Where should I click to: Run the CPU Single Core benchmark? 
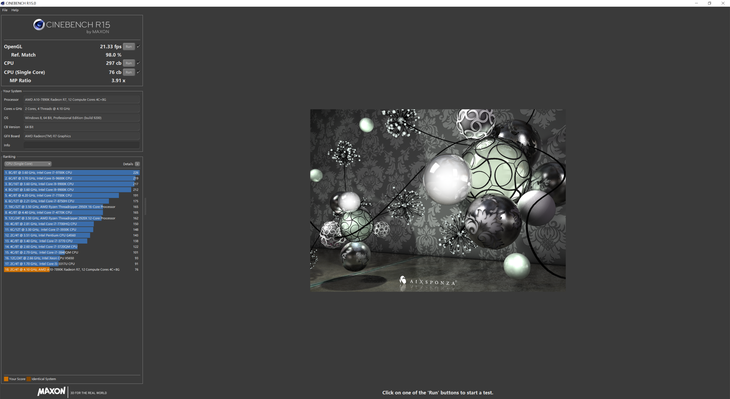[129, 72]
